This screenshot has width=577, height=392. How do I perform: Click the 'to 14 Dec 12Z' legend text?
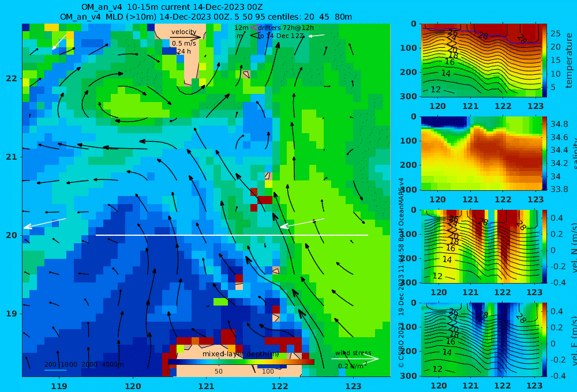(x=281, y=36)
